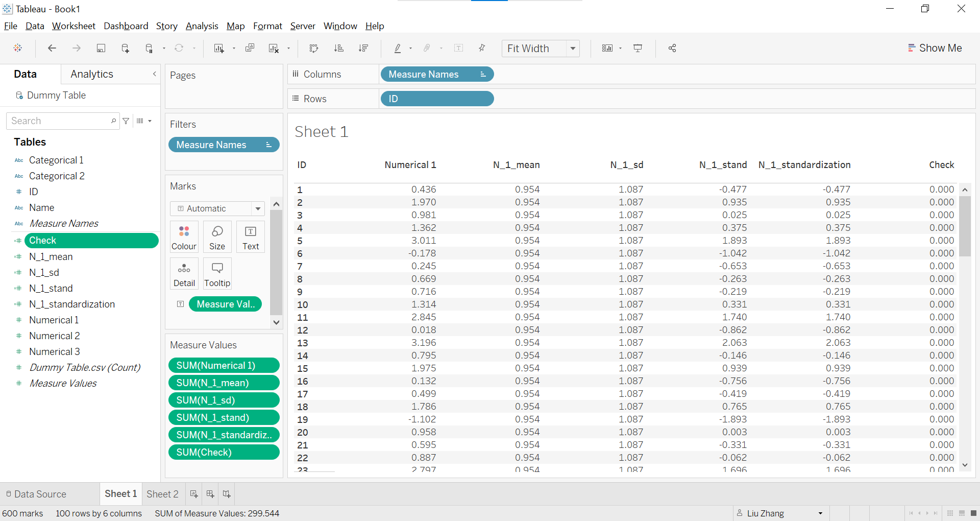Expand the Automatic mark type dropdown
The height and width of the screenshot is (521, 980).
pos(258,208)
